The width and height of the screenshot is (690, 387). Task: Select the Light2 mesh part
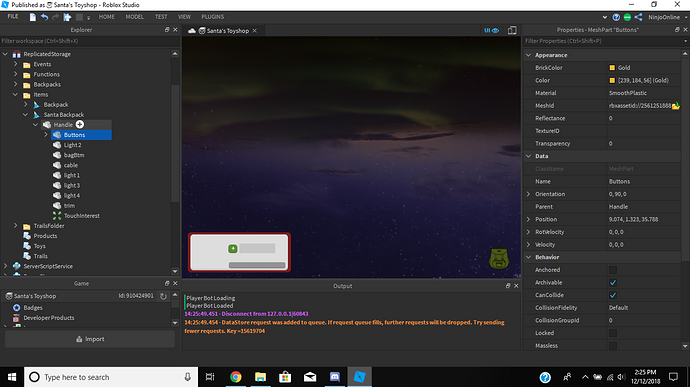73,145
